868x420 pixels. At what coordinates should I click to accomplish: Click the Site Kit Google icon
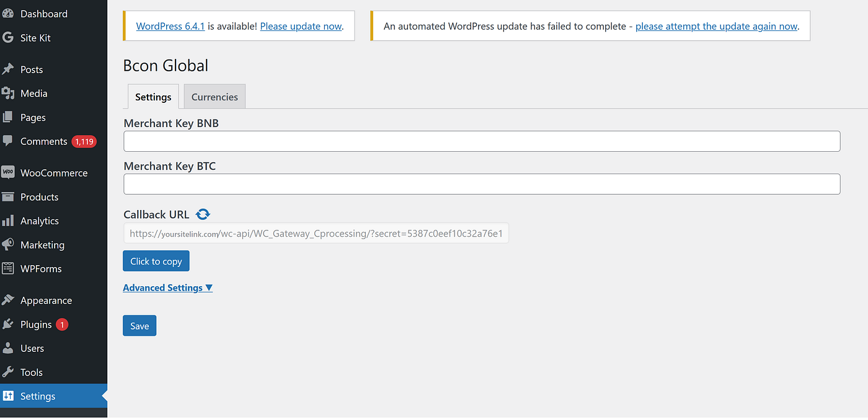tap(8, 38)
